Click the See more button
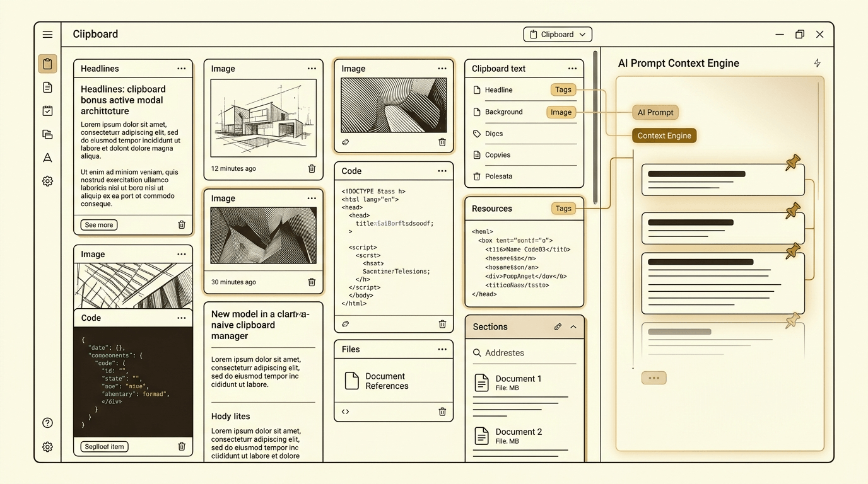 coord(99,225)
